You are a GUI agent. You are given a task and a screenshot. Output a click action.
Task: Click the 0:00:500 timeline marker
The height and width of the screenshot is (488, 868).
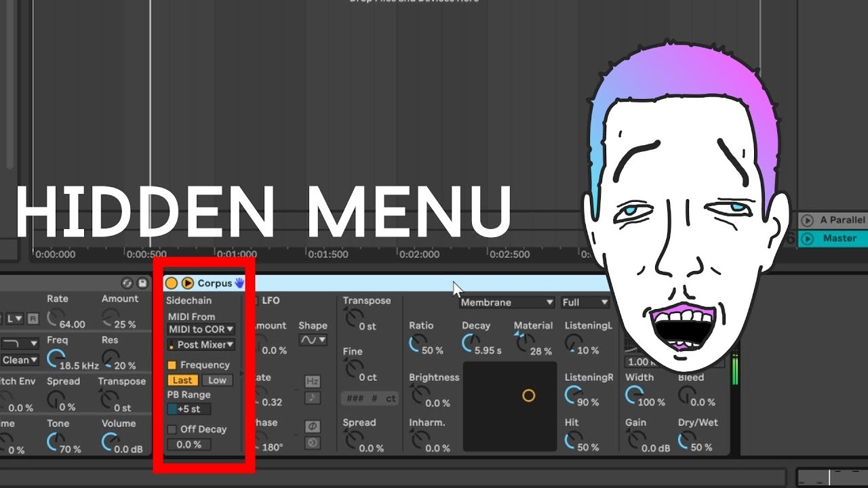coord(146,255)
